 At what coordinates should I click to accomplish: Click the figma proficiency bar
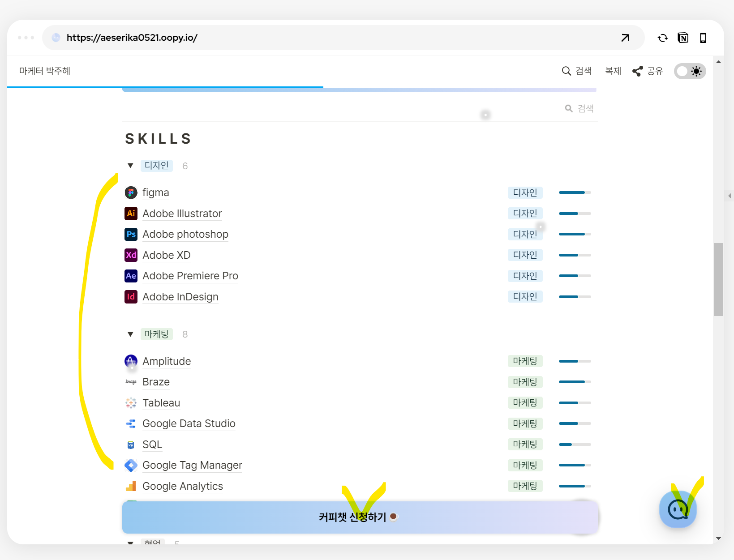[x=575, y=192]
